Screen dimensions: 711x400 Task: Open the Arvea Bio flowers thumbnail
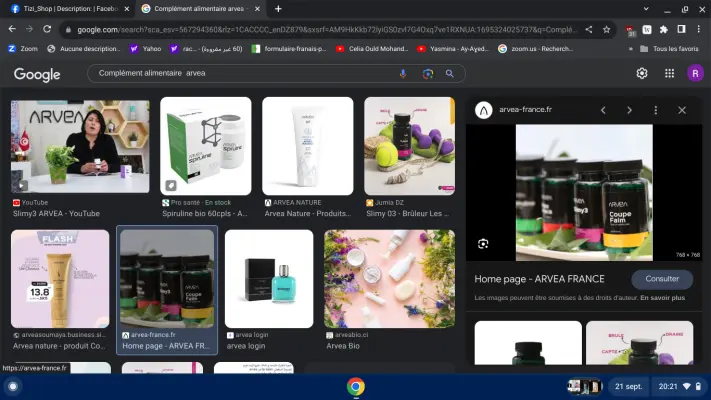pos(390,278)
